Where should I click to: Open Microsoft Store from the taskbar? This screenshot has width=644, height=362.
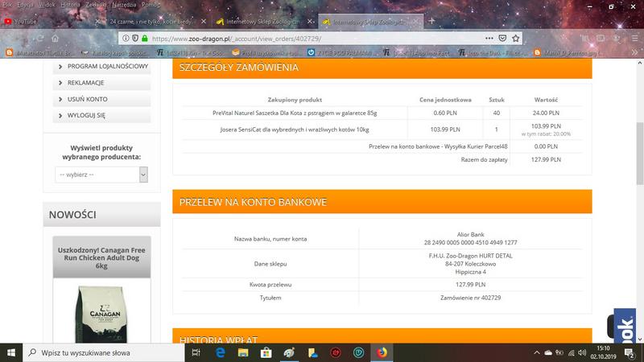(266, 352)
